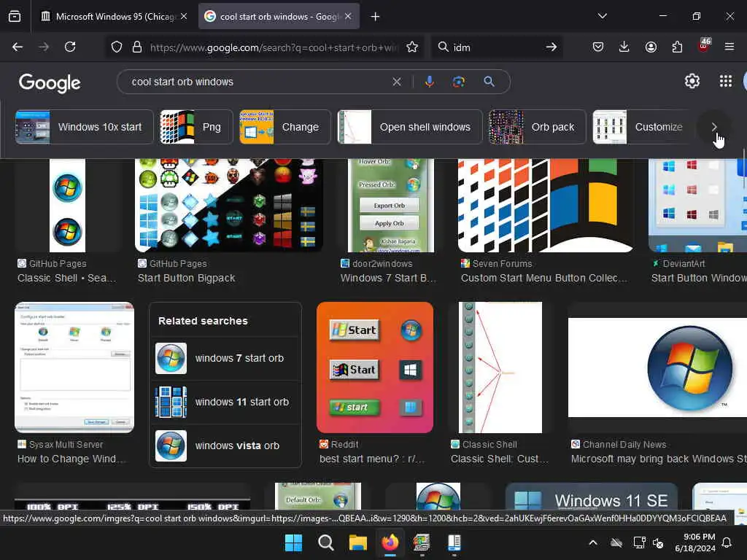Search related windows 7 start orb
The image size is (747, 560).
pyautogui.click(x=225, y=358)
